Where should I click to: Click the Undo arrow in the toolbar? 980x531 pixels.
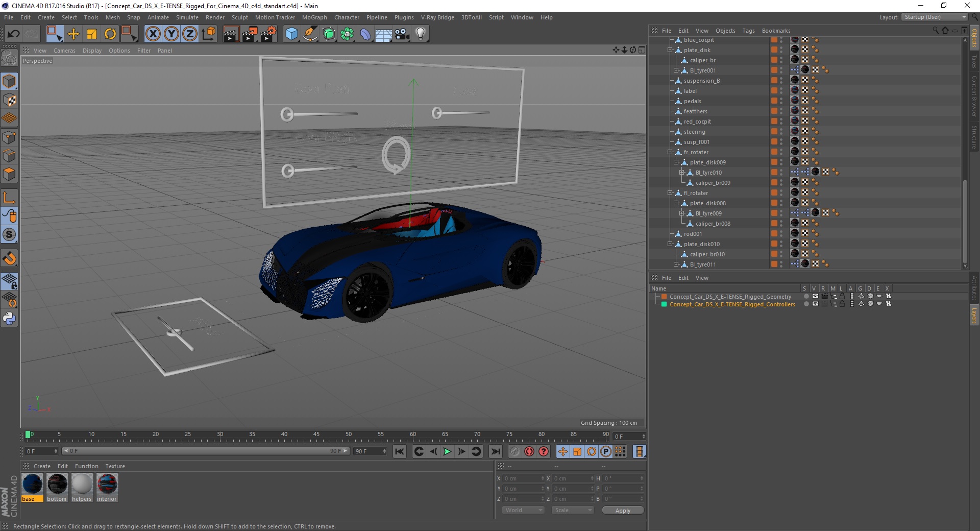coord(14,34)
